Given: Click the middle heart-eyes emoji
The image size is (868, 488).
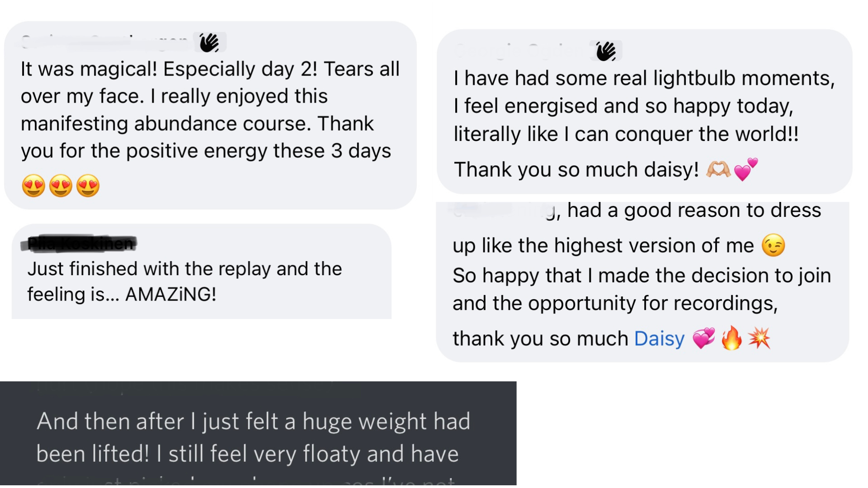Looking at the screenshot, I should tap(61, 186).
